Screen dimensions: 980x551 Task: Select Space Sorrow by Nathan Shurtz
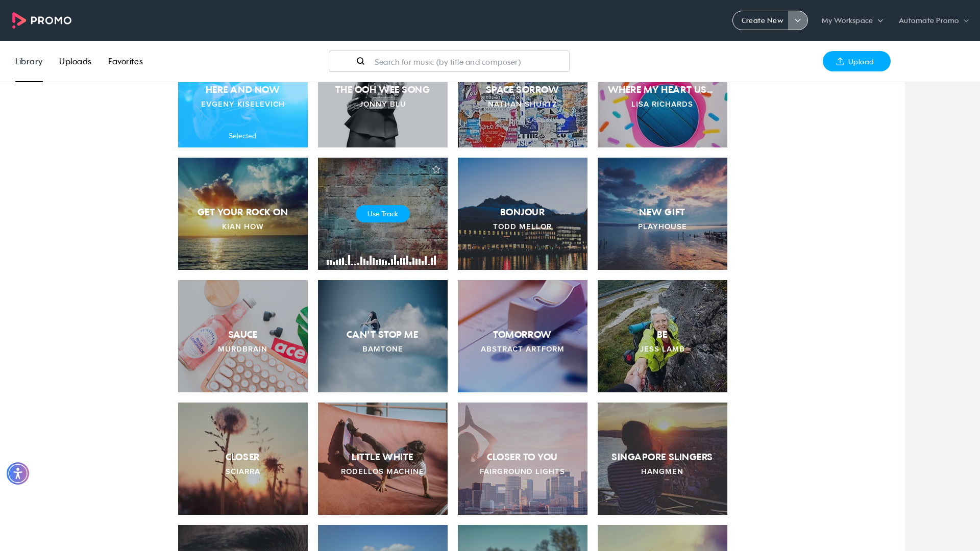coord(523,114)
